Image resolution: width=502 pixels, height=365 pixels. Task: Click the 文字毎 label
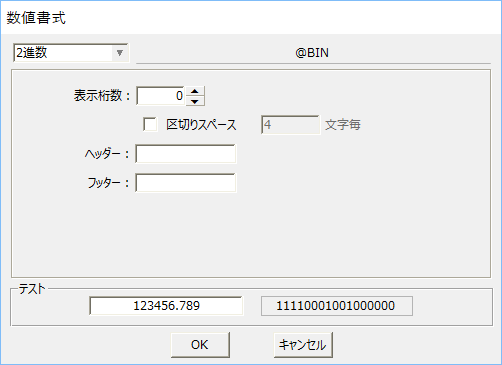(x=343, y=125)
